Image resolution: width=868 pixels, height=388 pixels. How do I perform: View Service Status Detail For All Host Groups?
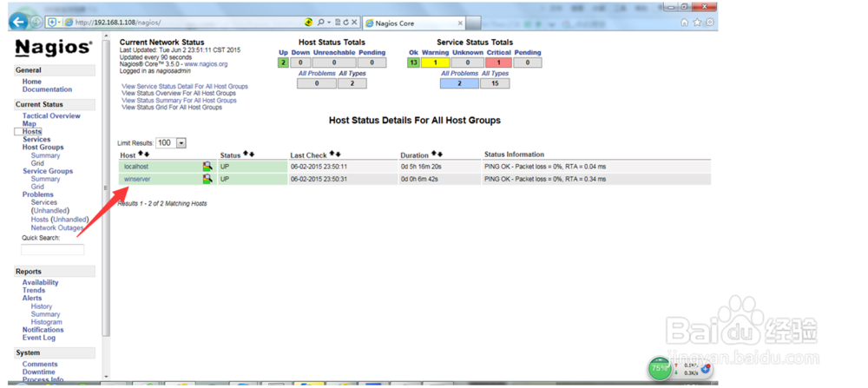(x=185, y=86)
